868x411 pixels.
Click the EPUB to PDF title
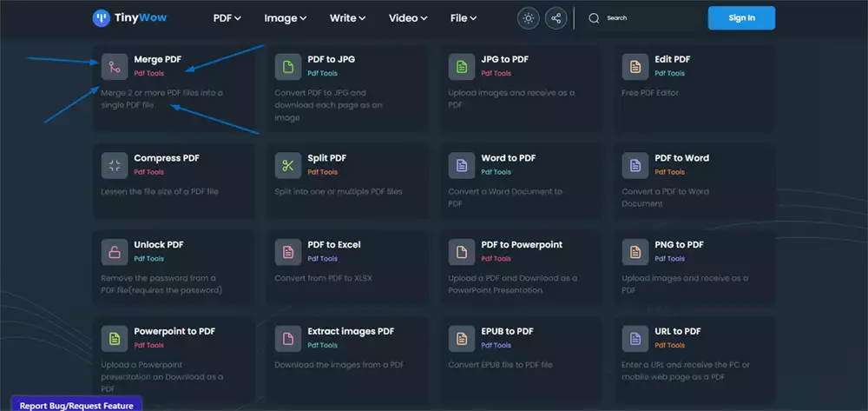pos(508,331)
